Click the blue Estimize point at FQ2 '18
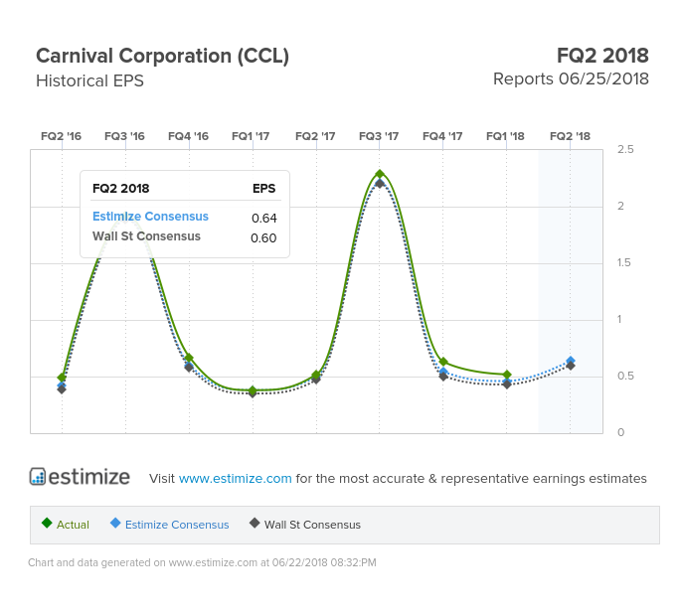The height and width of the screenshot is (616, 681). (x=571, y=361)
